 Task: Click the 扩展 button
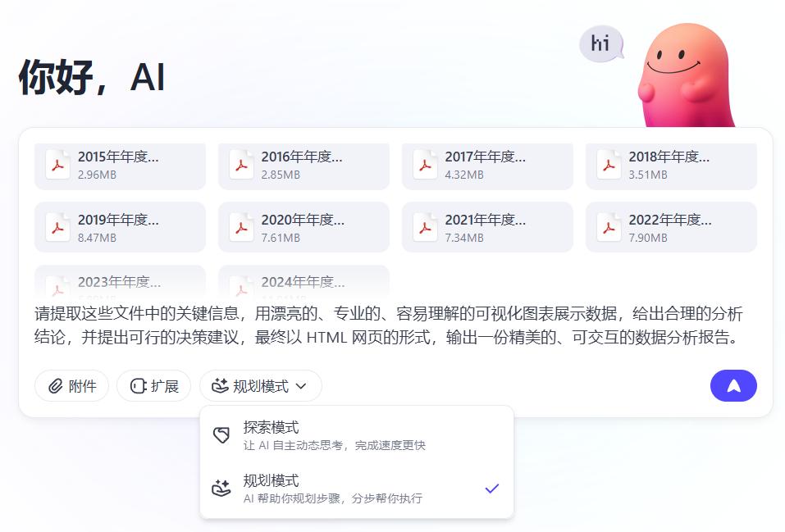point(154,385)
